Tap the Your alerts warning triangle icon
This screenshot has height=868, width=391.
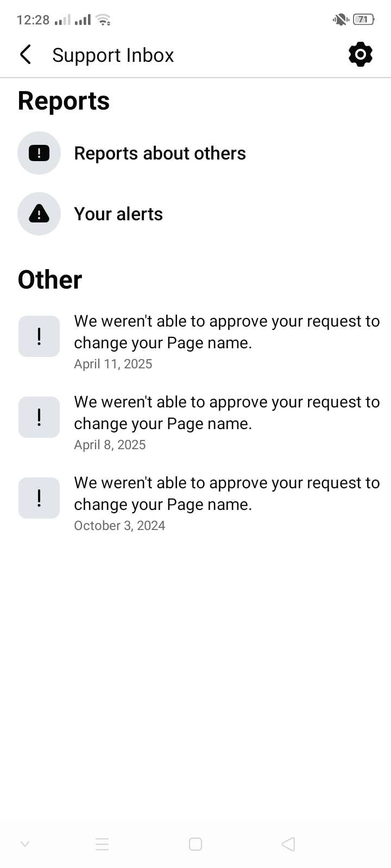(39, 214)
